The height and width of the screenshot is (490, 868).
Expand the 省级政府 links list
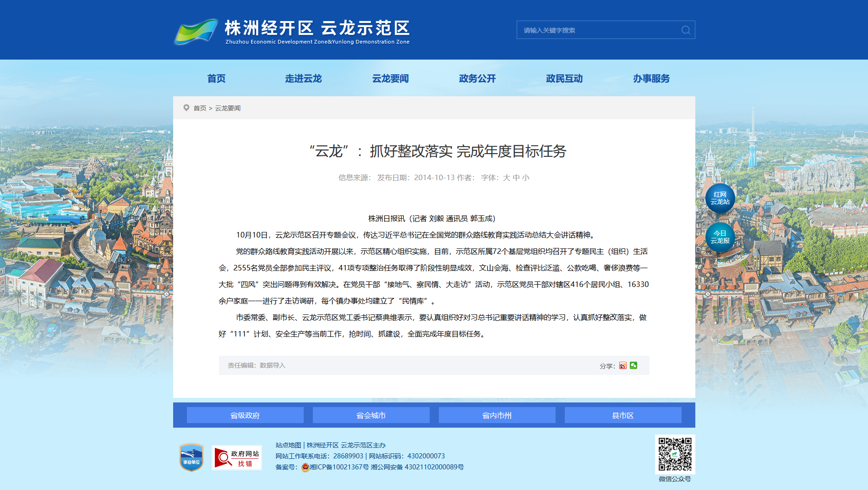click(x=245, y=415)
